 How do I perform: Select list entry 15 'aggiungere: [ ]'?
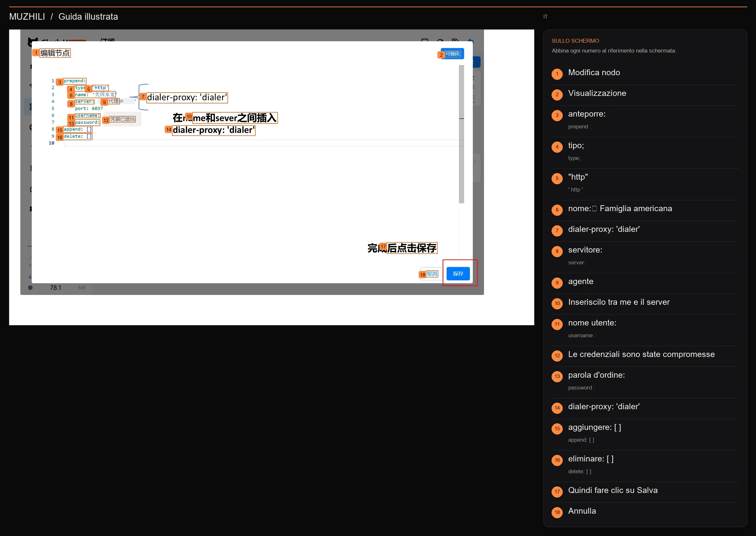pos(645,435)
